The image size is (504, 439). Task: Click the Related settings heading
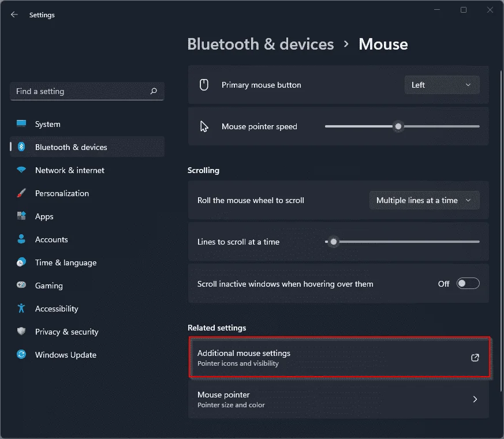coord(217,328)
